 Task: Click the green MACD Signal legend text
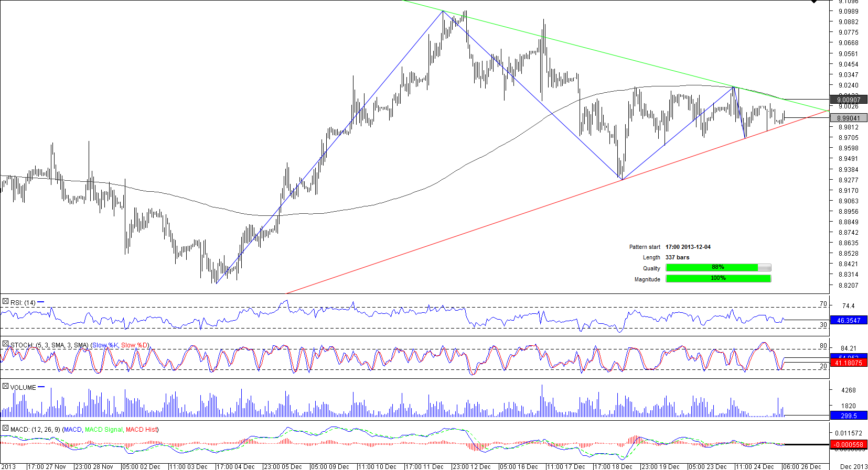pyautogui.click(x=103, y=430)
